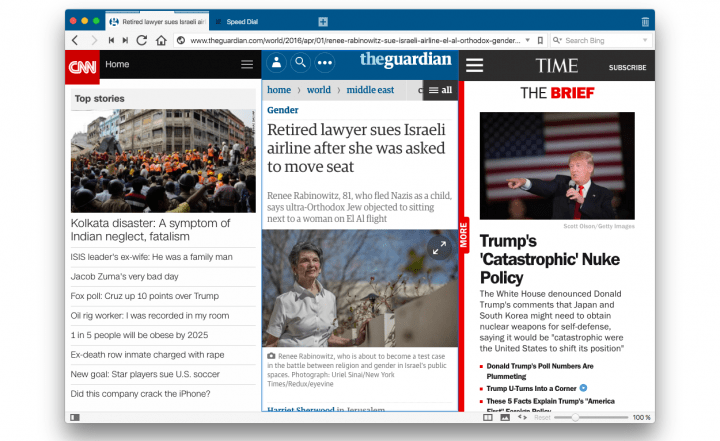Open the CNN hamburger menu

(247, 64)
